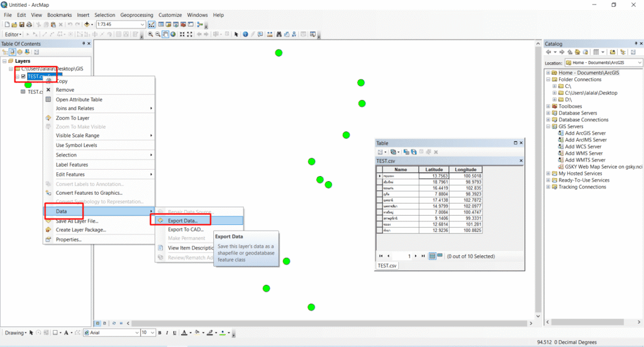Click the record number field in Table
Viewport: 644px width, 347px height.
(x=402, y=256)
